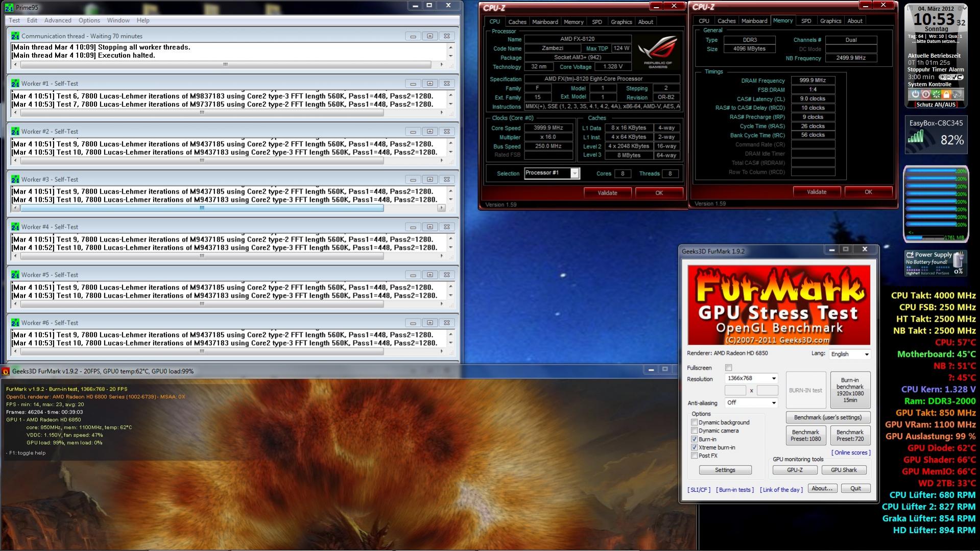Open the Online scores link

pyautogui.click(x=851, y=452)
